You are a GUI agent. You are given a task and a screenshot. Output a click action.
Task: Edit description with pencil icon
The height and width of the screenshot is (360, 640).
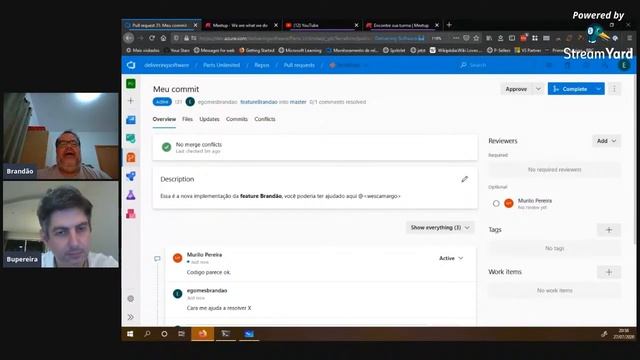click(464, 179)
